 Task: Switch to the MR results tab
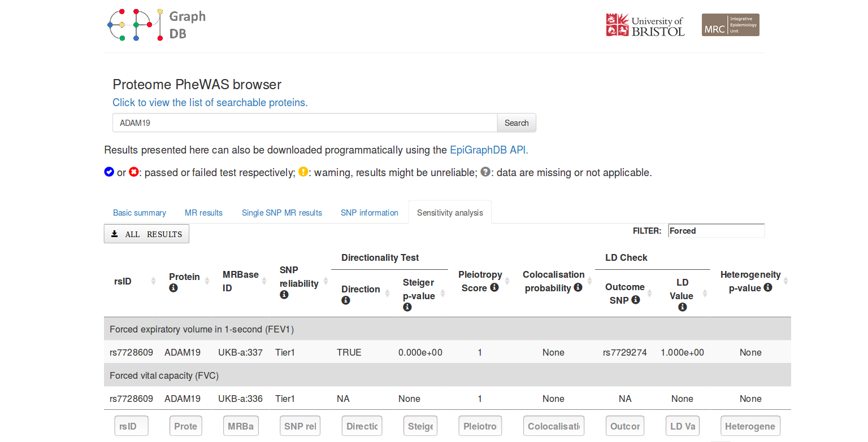(x=203, y=213)
